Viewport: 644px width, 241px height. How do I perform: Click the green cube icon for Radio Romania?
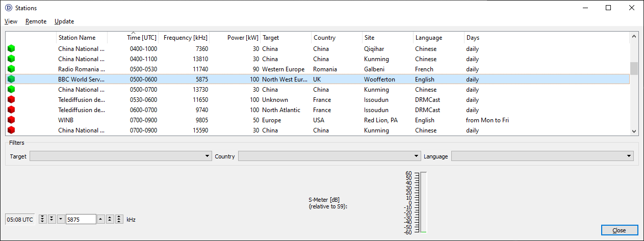tap(11, 69)
